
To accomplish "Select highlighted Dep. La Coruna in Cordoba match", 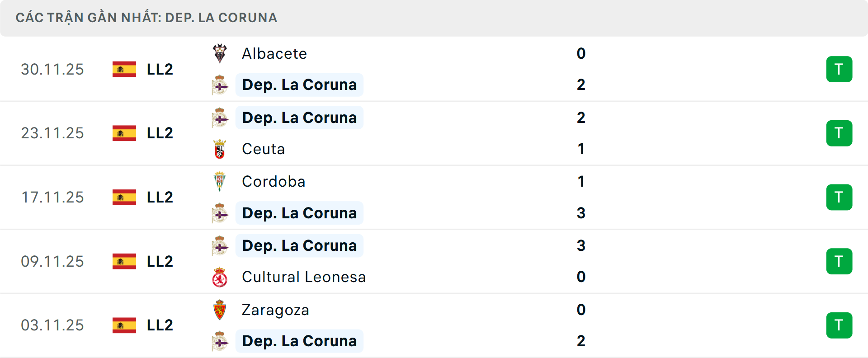I will pyautogui.click(x=299, y=213).
